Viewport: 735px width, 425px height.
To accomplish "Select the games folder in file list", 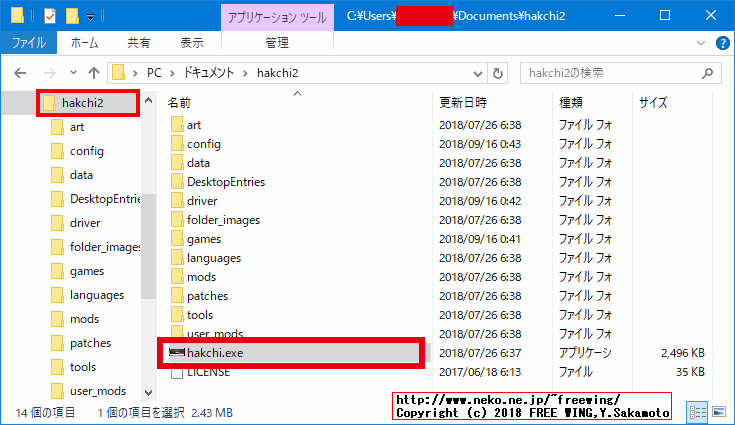I will click(204, 239).
